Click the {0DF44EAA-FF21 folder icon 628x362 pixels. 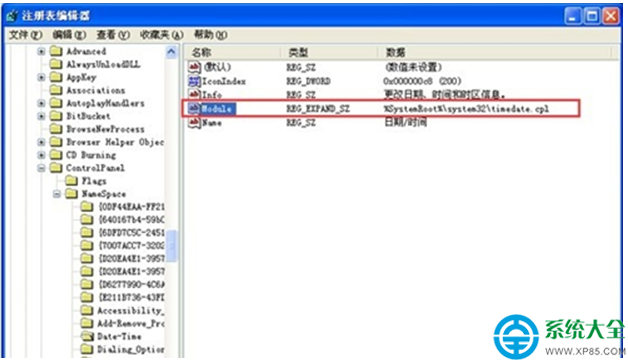[x=87, y=207]
